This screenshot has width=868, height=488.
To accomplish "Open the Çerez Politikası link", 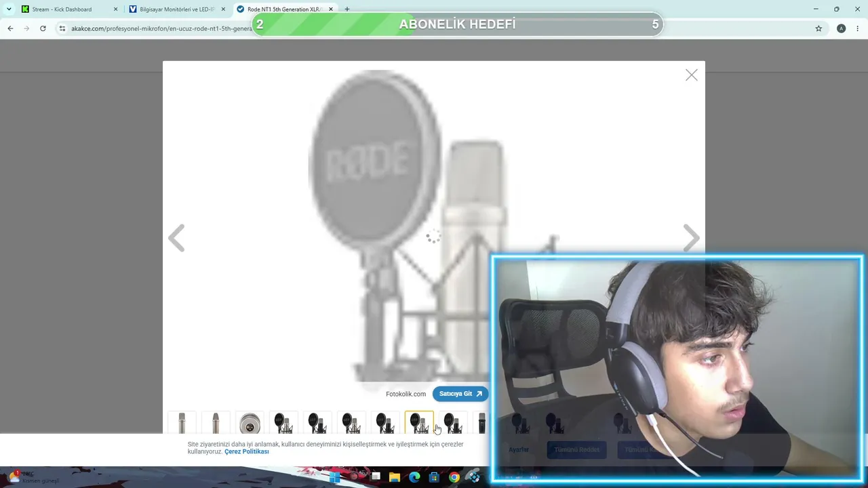I will click(x=247, y=451).
